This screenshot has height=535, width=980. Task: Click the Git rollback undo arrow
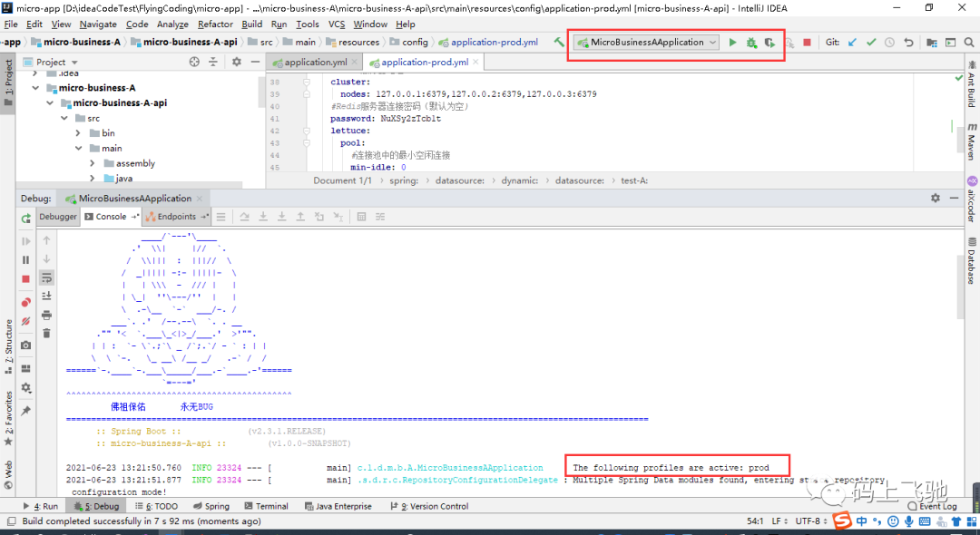(x=908, y=43)
